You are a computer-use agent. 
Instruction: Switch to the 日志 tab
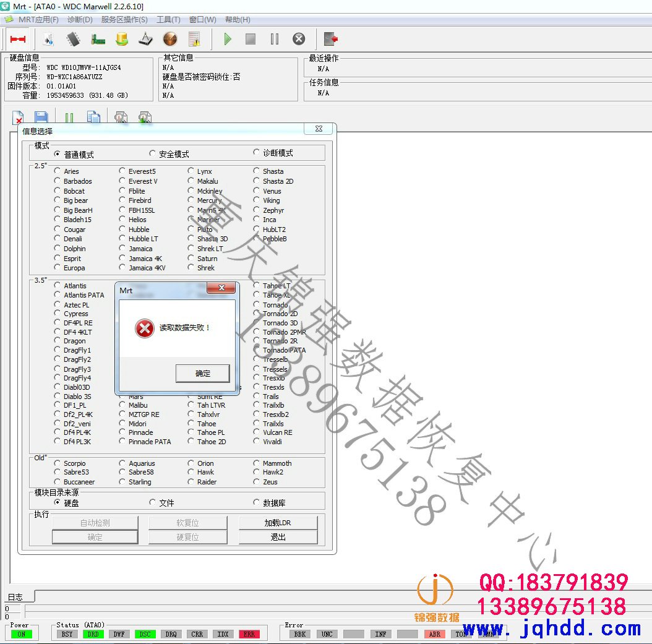pyautogui.click(x=16, y=597)
